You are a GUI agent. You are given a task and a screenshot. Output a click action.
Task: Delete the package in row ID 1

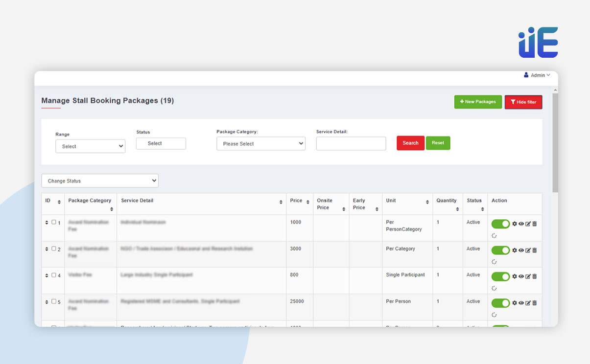(534, 224)
